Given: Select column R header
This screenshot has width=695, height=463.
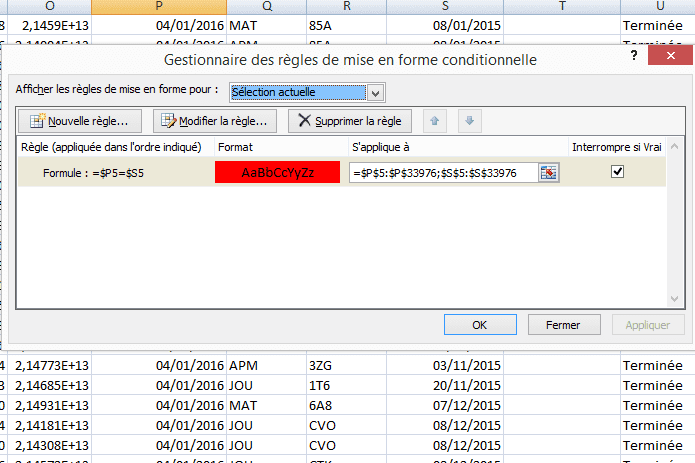Looking at the screenshot, I should 347,6.
